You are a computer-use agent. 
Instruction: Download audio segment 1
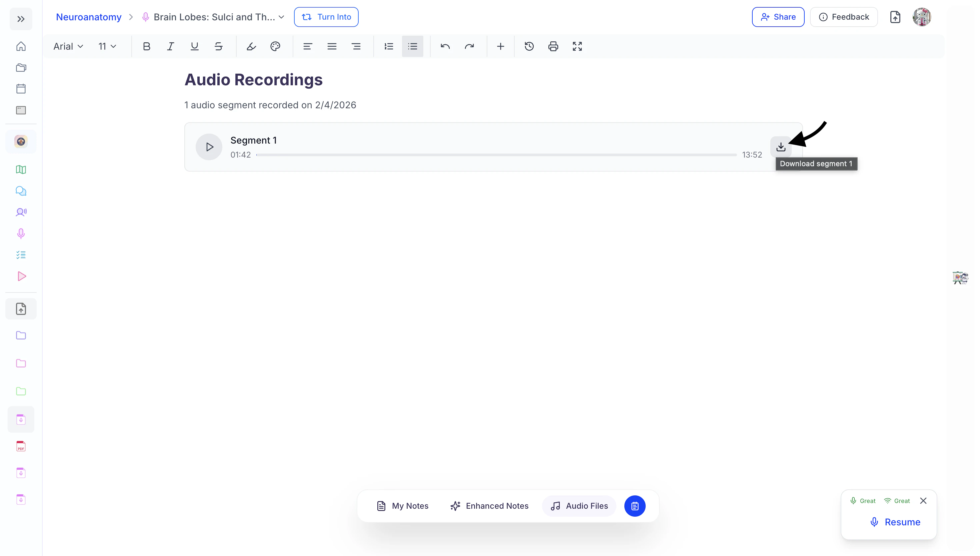[781, 147]
